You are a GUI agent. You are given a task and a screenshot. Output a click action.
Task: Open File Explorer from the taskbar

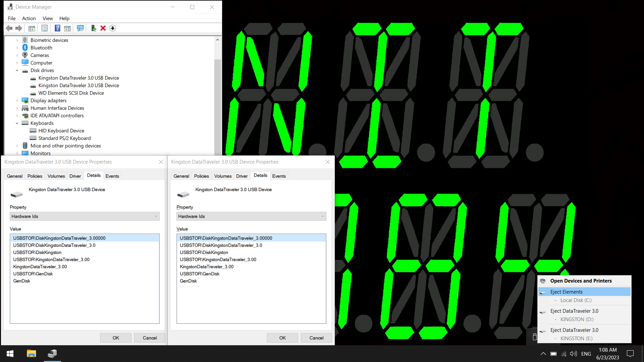click(x=32, y=354)
